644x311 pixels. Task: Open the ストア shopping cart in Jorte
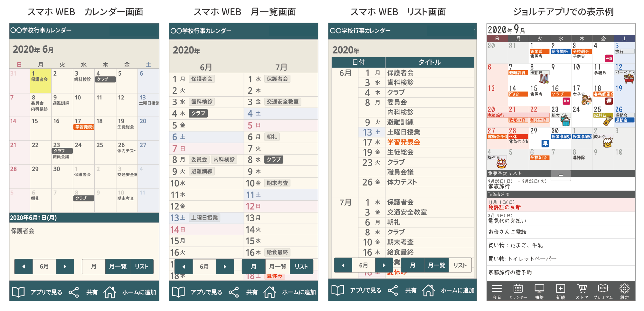click(x=582, y=291)
